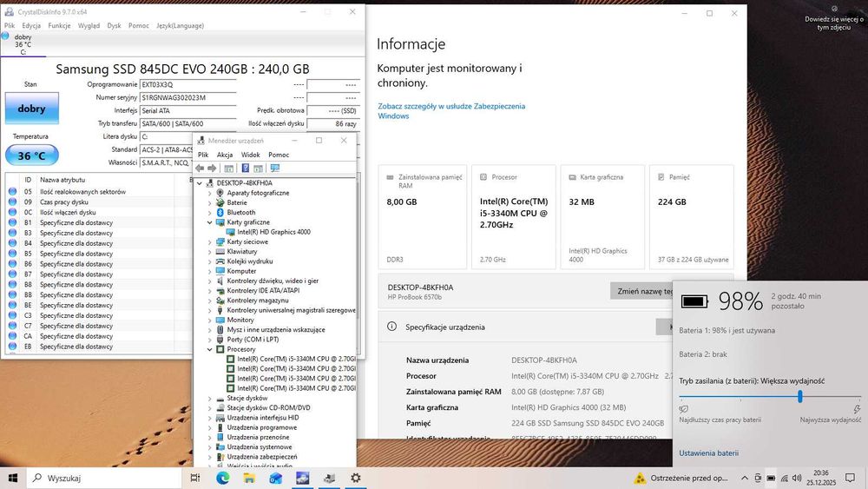Click scan for hardware changes monitor icon
The image size is (868, 489).
pyautogui.click(x=274, y=169)
